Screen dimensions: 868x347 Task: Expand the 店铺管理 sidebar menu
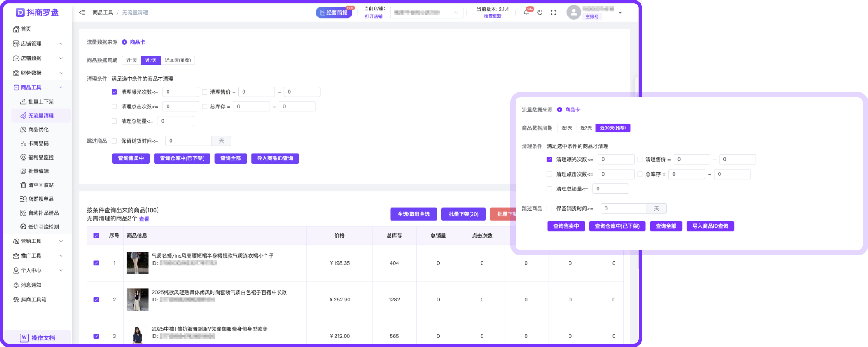click(x=38, y=43)
